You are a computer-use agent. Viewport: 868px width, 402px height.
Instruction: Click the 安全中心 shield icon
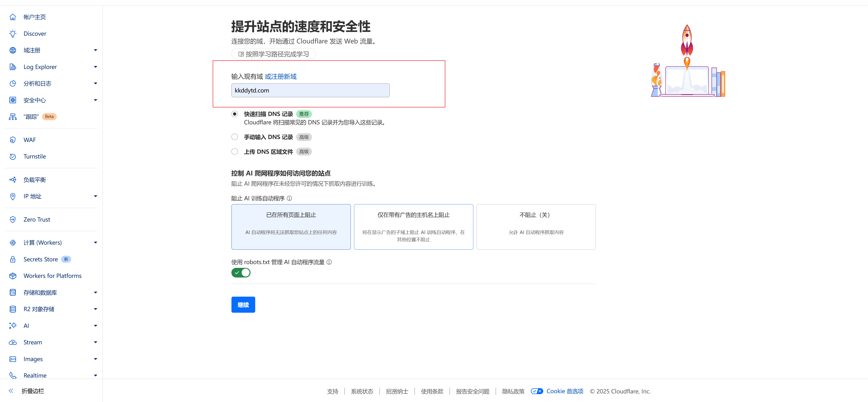(13, 100)
